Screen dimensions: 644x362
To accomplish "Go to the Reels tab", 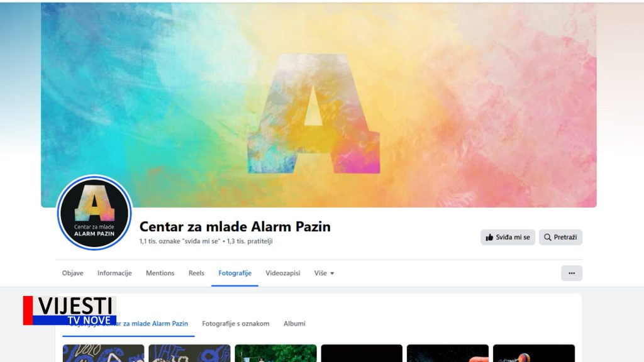I will point(196,273).
